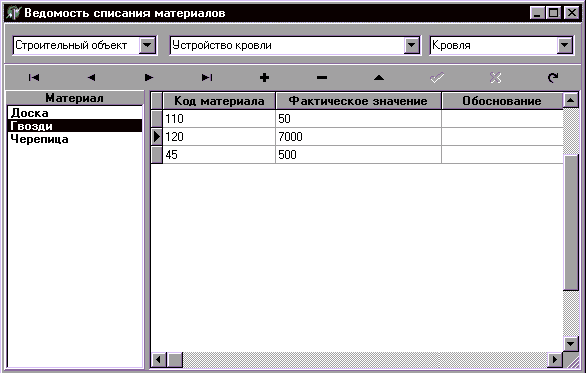Refresh data with the curved arrow button
587x373 pixels.
click(x=553, y=78)
